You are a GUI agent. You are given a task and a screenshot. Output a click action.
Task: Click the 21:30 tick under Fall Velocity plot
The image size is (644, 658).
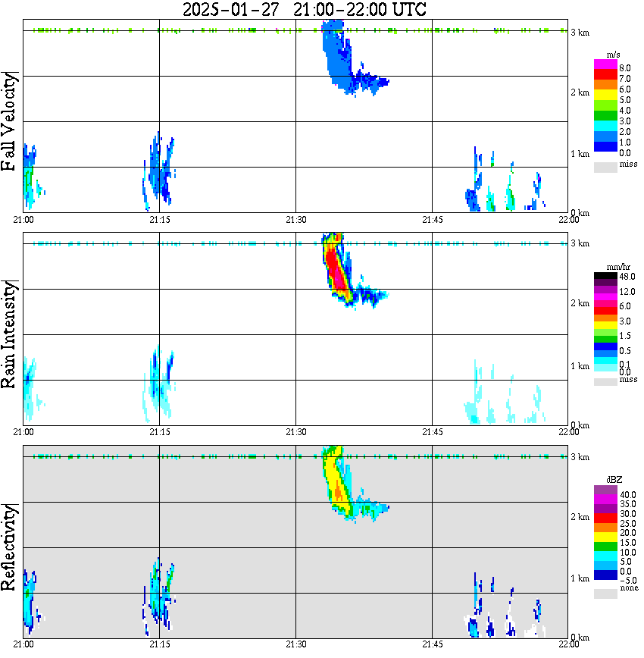click(296, 220)
